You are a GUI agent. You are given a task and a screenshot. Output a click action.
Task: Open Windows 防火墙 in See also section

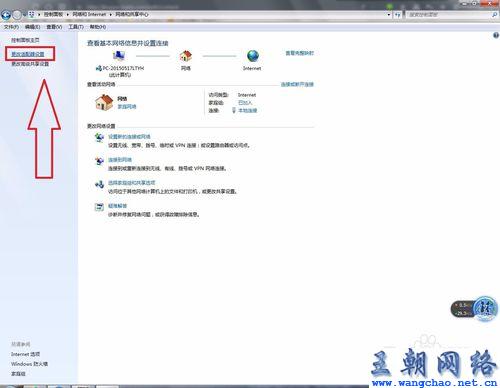tap(29, 364)
